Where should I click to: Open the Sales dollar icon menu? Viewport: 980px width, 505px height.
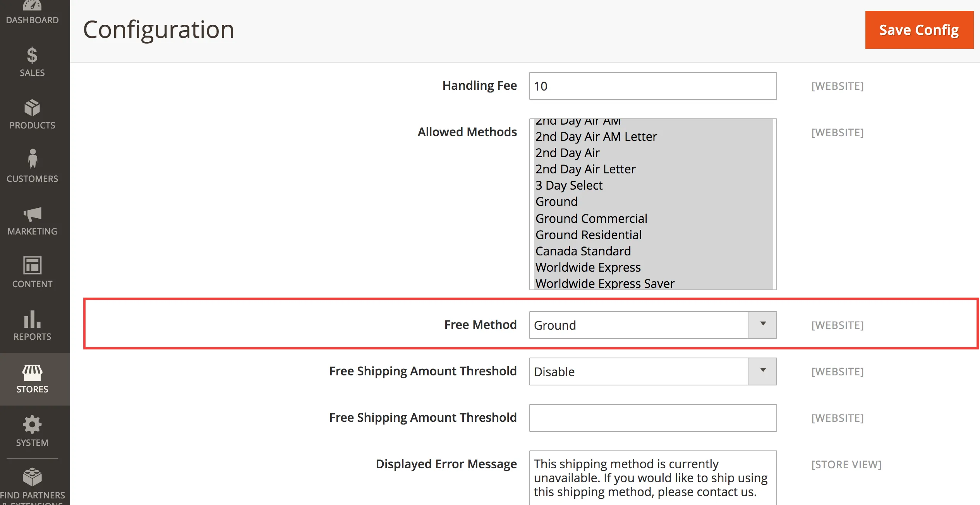pos(32,55)
